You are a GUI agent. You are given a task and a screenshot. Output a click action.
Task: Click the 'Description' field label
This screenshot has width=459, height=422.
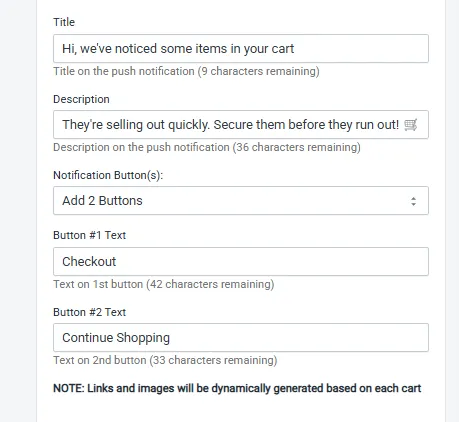(81, 99)
